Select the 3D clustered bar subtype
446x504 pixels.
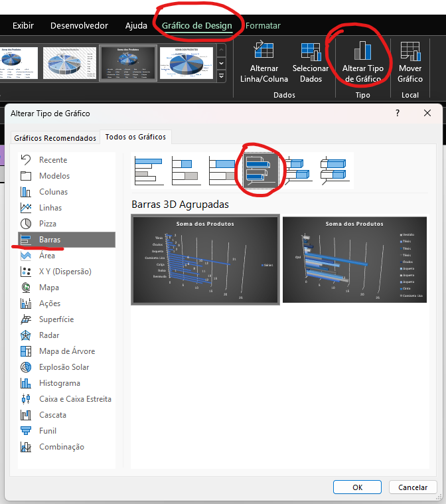(261, 171)
